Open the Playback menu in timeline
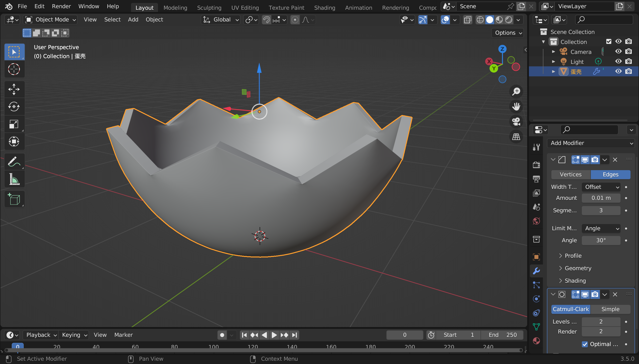This screenshot has height=364, width=639. 41,335
